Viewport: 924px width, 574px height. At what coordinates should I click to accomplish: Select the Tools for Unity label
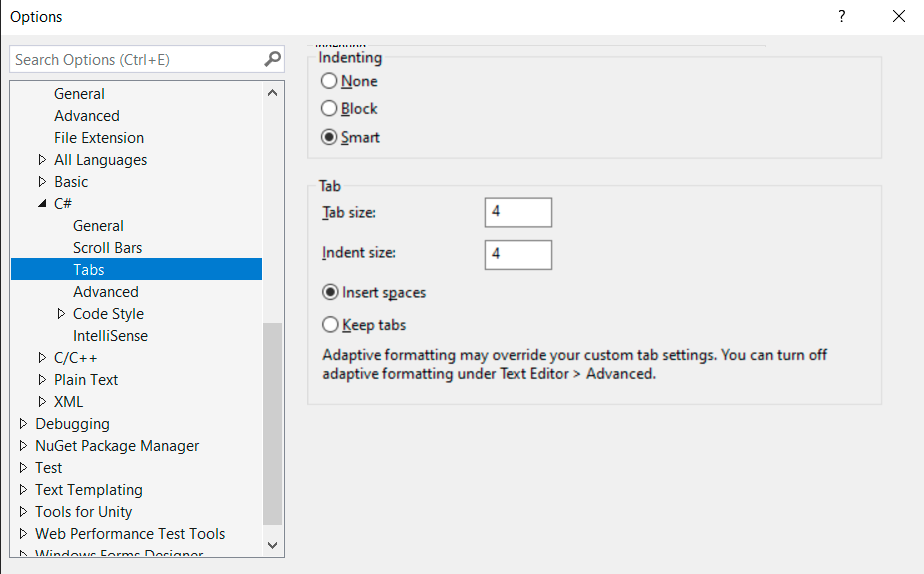[x=83, y=512]
